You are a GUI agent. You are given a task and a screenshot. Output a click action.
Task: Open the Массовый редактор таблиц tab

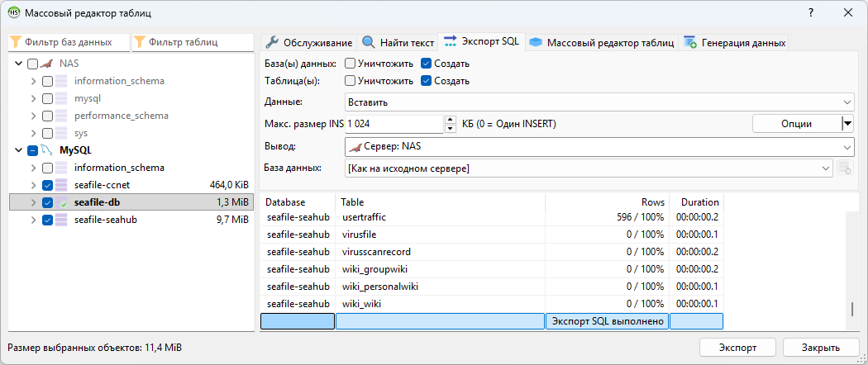pos(602,43)
